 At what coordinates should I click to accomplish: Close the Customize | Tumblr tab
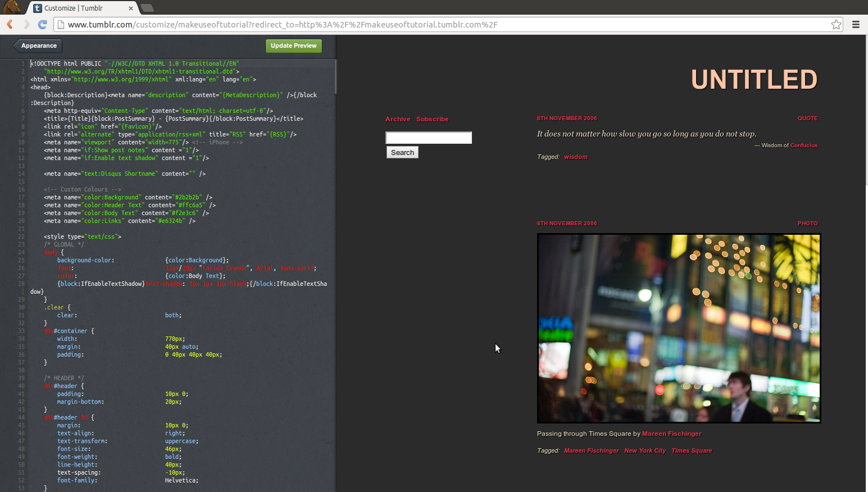click(x=131, y=8)
